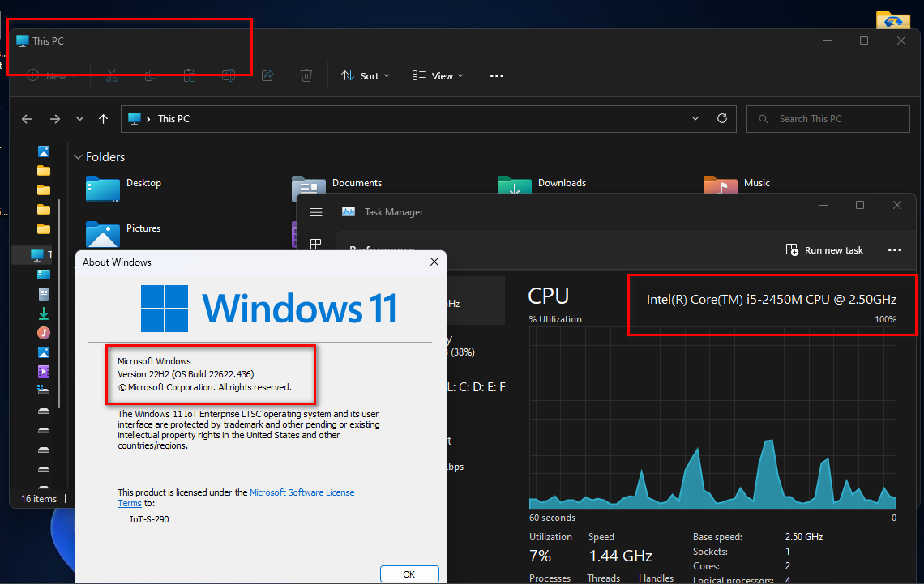Screen dimensions: 924x584
Task: Collapse the Folders group chevron
Action: tap(78, 157)
